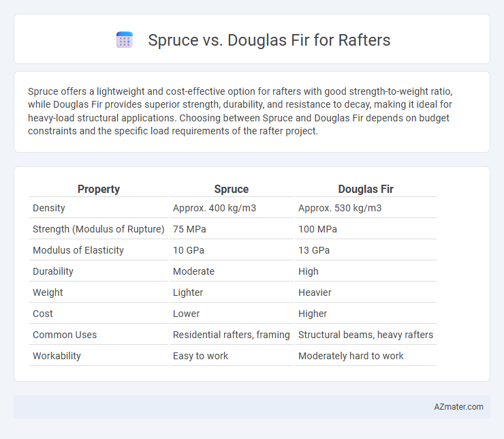Click the 'Approx. 400 kg/m3' cell

(x=215, y=208)
